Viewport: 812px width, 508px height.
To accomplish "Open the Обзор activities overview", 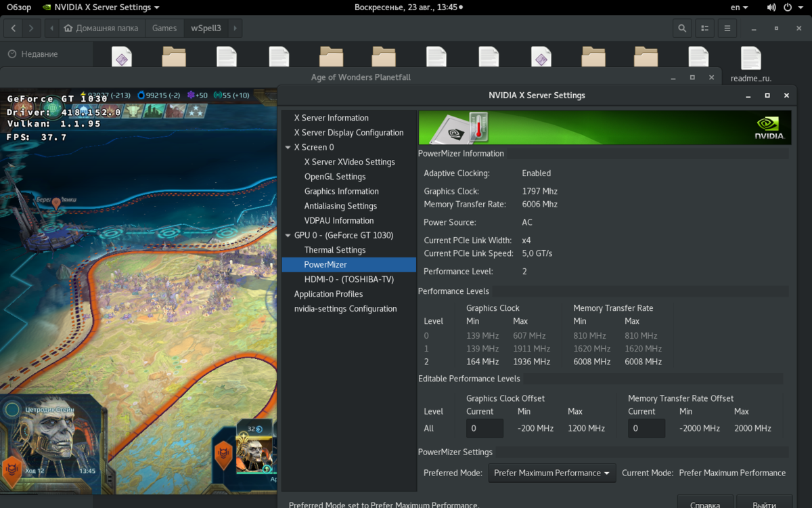I will 19,7.
